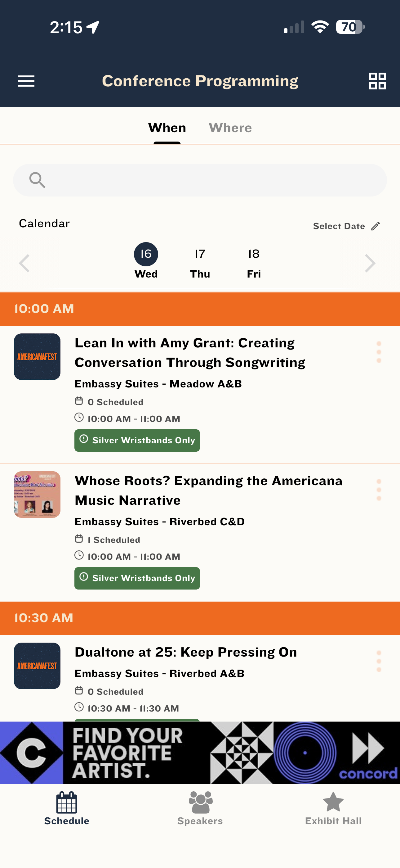Image resolution: width=400 pixels, height=868 pixels.
Task: Open the grid view icon in header
Action: [377, 81]
